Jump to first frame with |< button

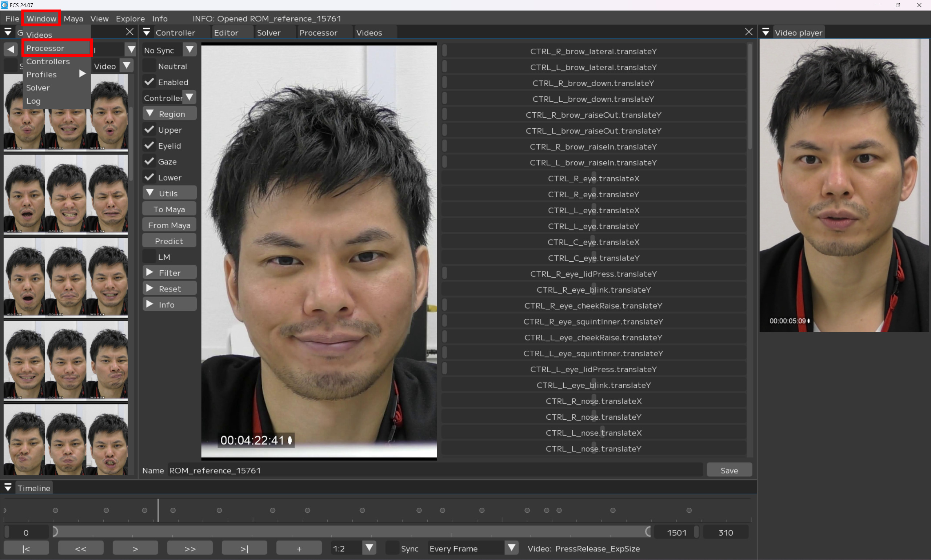click(26, 548)
